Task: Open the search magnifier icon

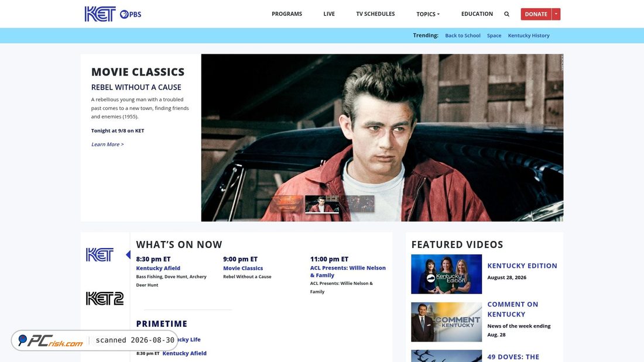Action: point(506,14)
